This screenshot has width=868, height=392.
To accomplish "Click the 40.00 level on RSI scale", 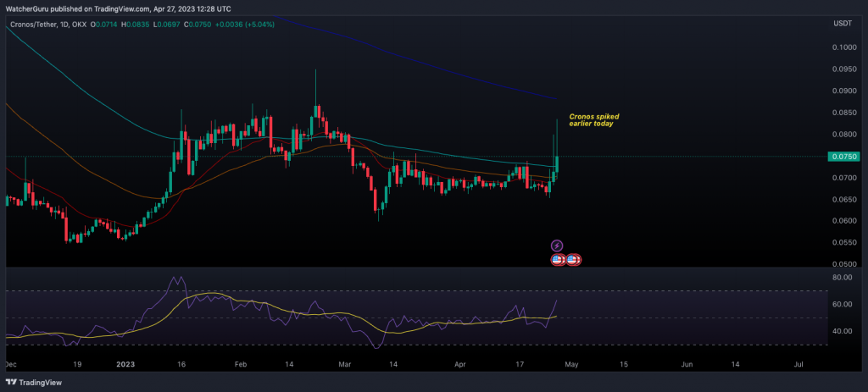I will (x=841, y=331).
